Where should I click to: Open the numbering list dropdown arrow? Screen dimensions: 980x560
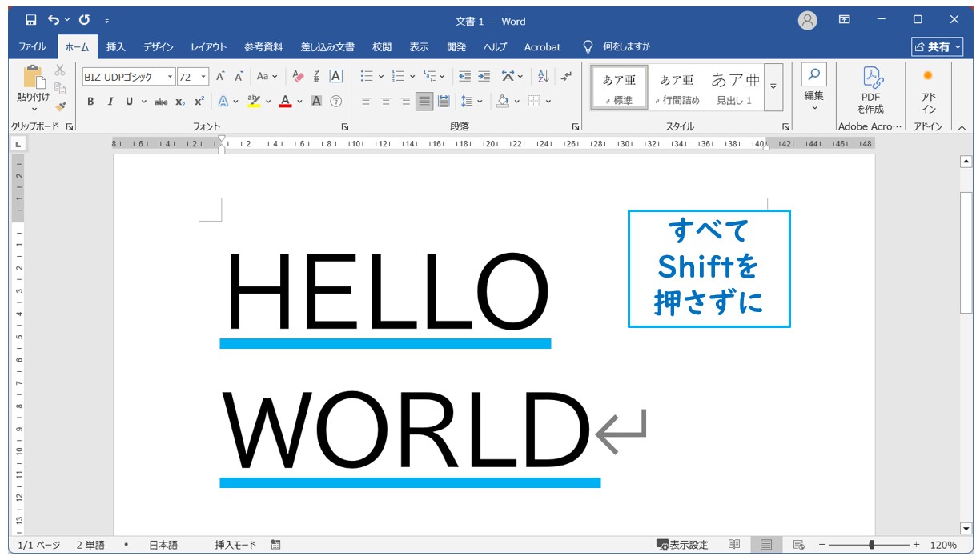click(412, 77)
